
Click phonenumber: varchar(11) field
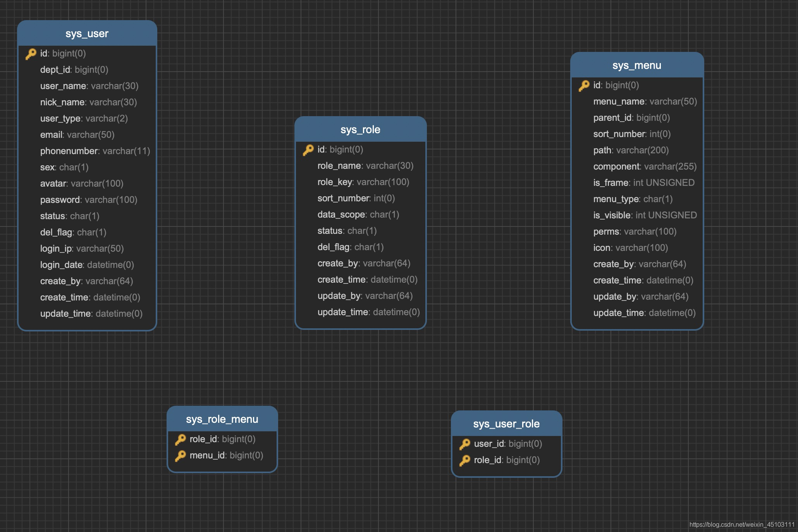click(95, 151)
